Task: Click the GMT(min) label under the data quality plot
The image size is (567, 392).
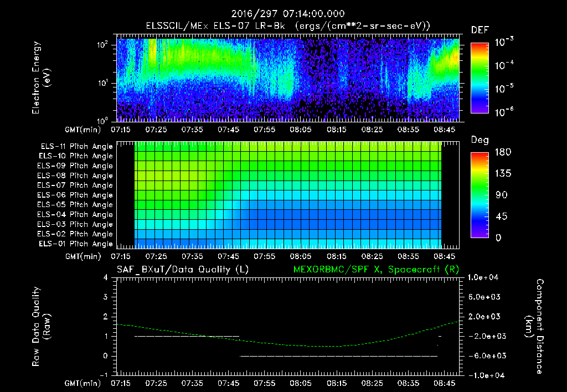Action: click(x=83, y=383)
